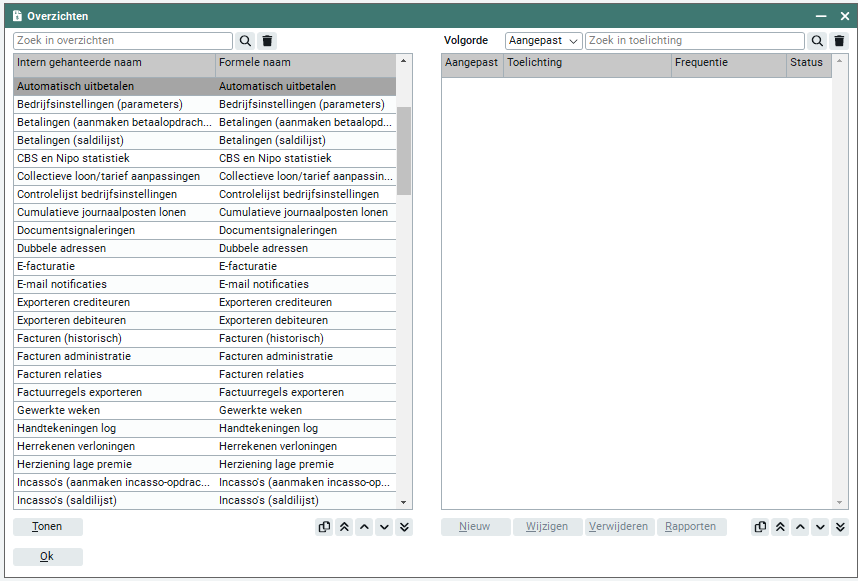Click the 'Zoek in overzichten' search field
Image resolution: width=858 pixels, height=581 pixels.
tap(122, 41)
